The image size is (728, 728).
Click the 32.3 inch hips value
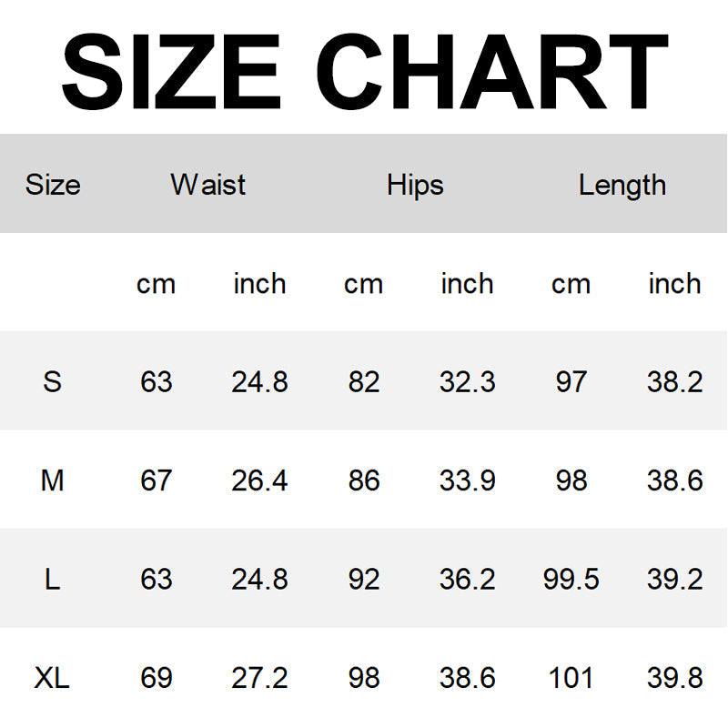[x=467, y=381]
